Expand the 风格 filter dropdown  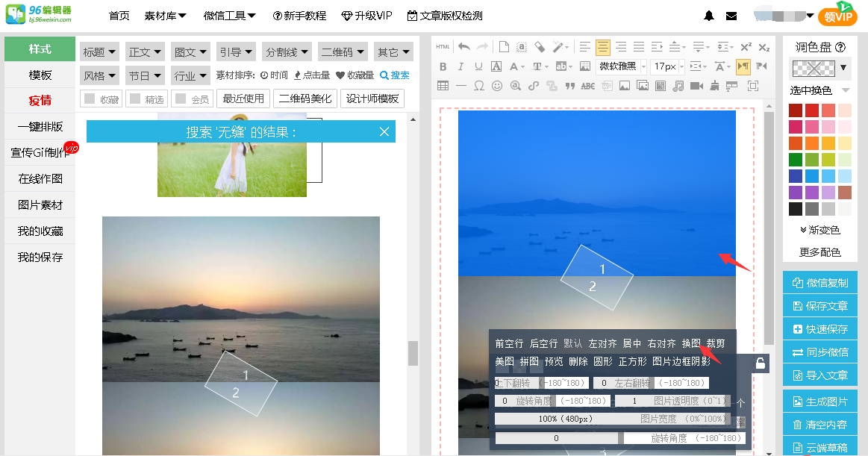pyautogui.click(x=99, y=75)
